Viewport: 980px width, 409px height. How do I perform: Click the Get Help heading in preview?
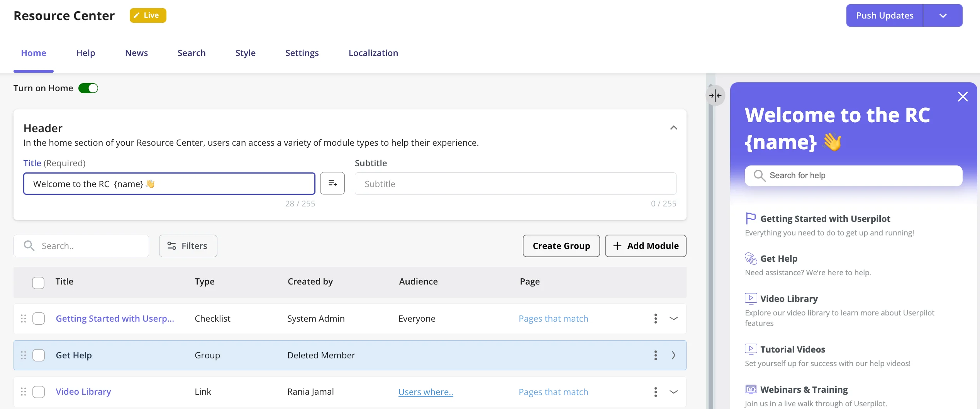[x=779, y=259]
